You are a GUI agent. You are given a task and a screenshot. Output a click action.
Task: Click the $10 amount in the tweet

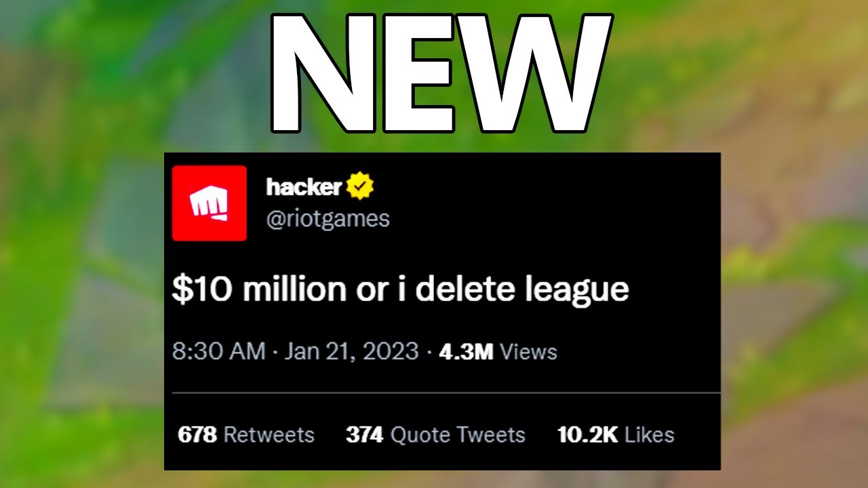[x=202, y=290]
